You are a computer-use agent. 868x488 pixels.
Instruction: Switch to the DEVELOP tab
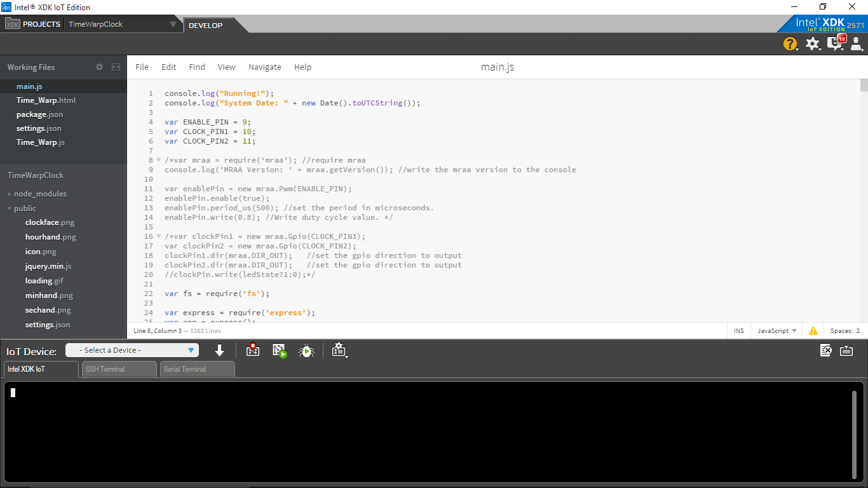click(206, 25)
